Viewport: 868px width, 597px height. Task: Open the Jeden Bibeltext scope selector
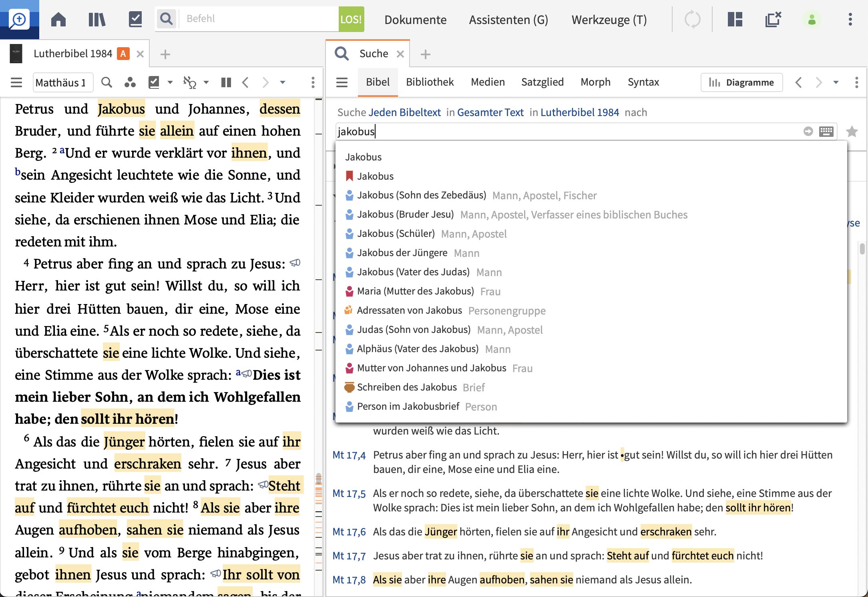point(404,112)
